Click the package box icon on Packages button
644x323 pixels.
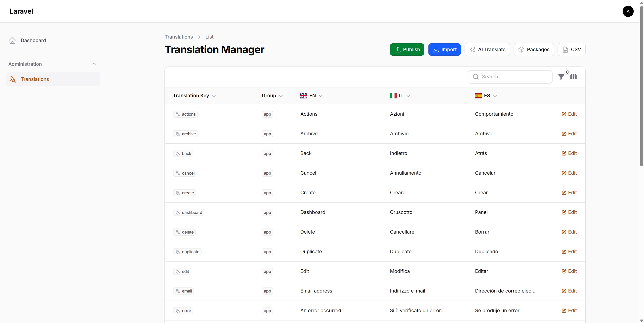coord(521,49)
